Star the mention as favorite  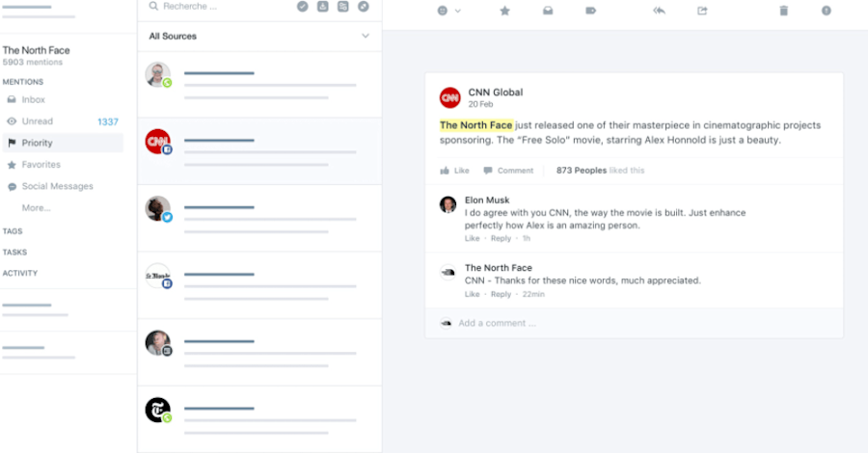click(504, 11)
